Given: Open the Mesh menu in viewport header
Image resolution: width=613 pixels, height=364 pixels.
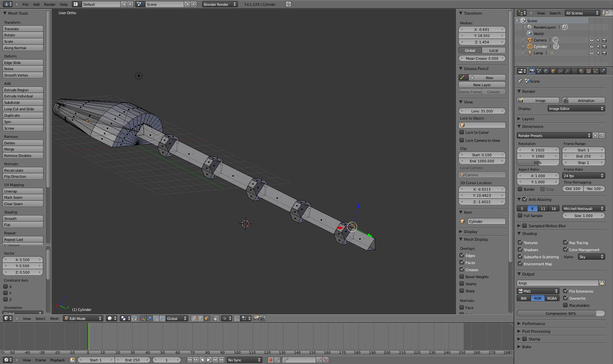Looking at the screenshot, I should [x=54, y=319].
